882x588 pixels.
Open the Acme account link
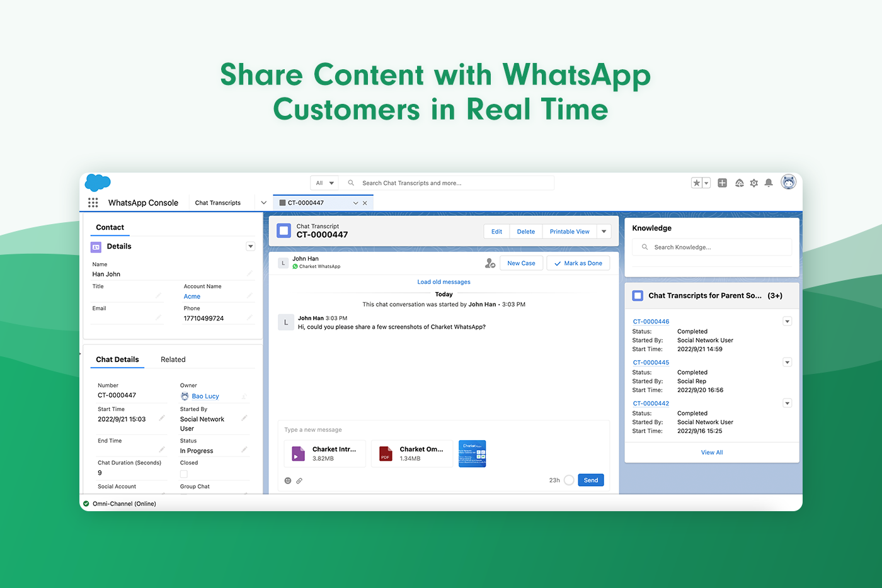[x=192, y=297]
